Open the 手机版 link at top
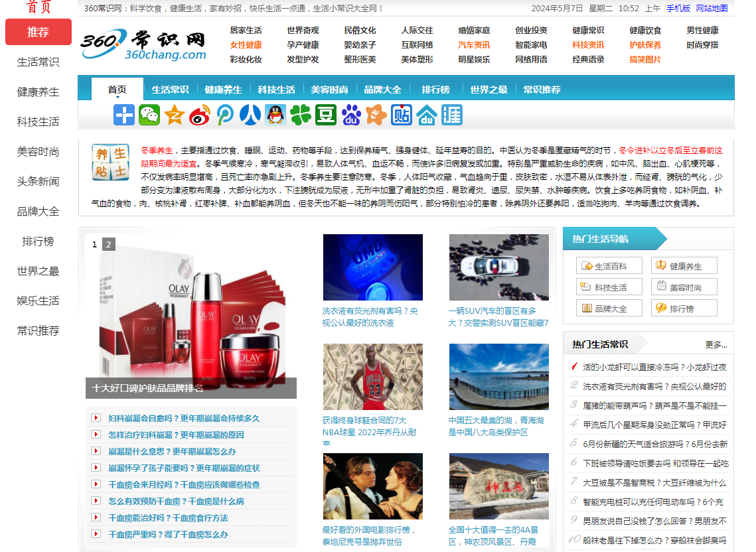 tap(678, 9)
